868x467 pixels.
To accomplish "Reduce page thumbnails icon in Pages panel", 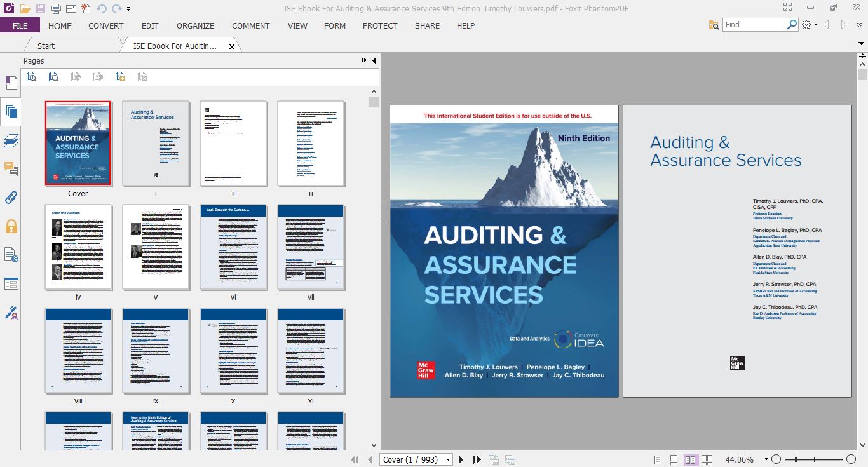I will pyautogui.click(x=53, y=77).
